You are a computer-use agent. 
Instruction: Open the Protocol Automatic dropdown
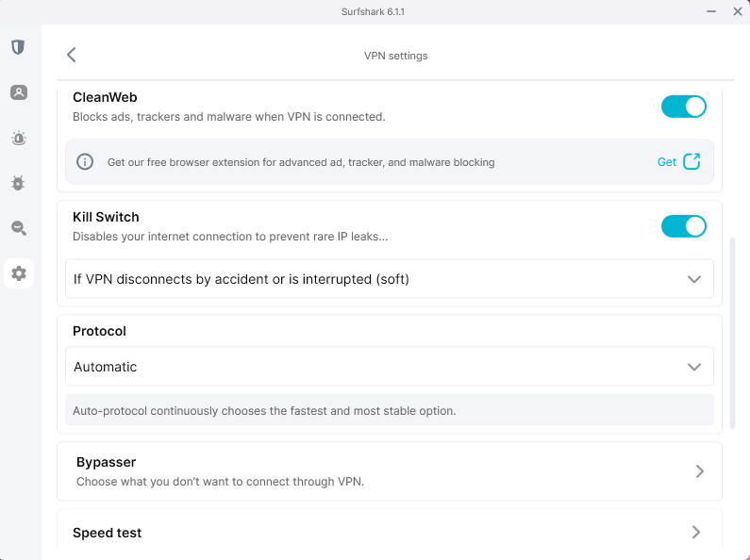point(694,367)
